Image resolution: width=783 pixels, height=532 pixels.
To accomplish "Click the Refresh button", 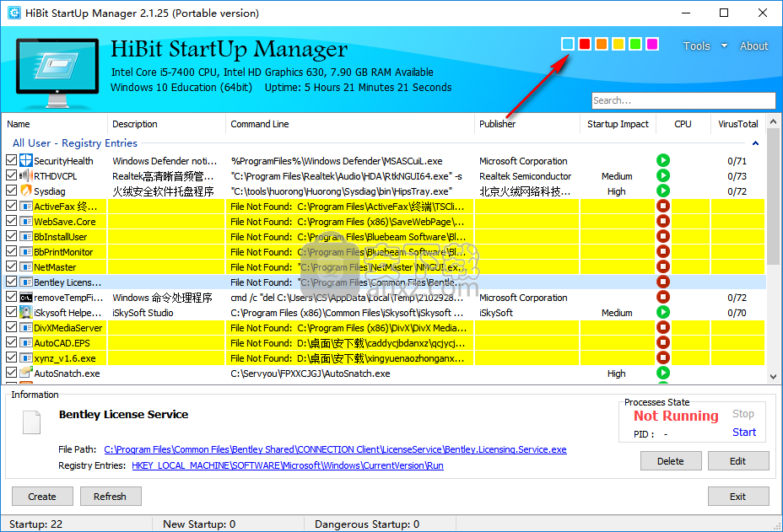I will 111,496.
